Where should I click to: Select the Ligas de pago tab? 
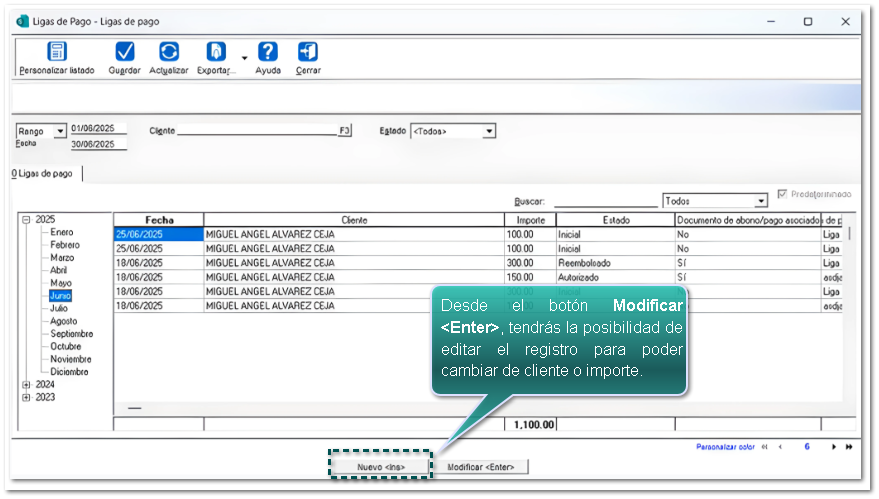click(43, 174)
